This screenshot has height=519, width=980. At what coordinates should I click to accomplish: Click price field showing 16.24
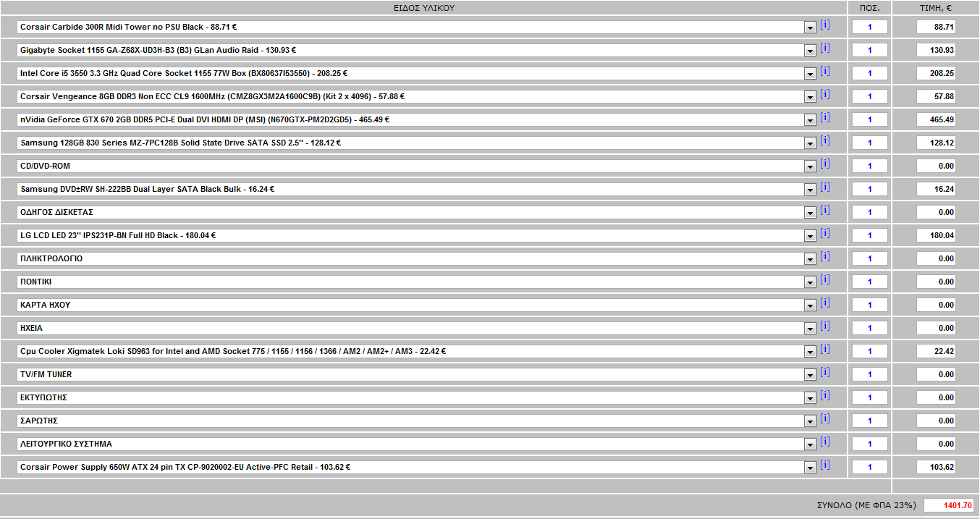point(936,190)
